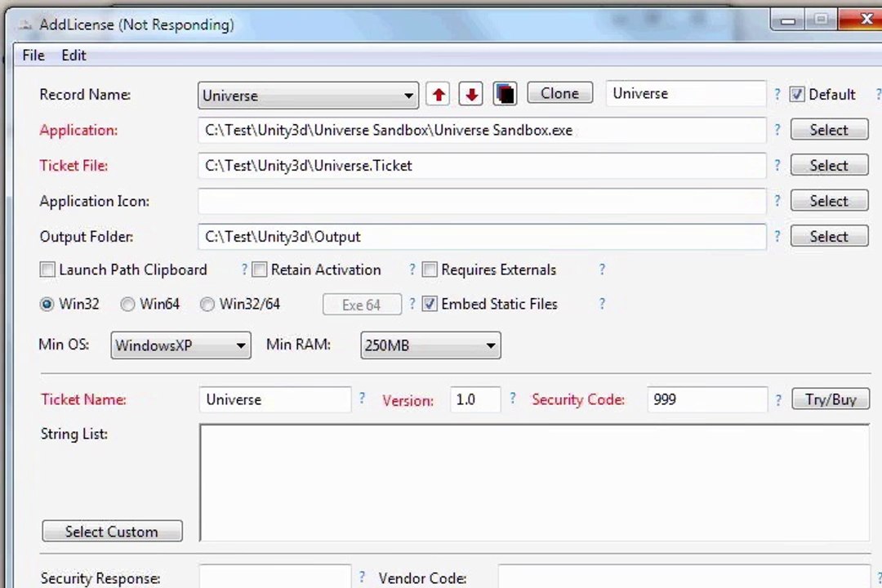882x588 pixels.
Task: Enable Launch Path Clipboard checkbox
Action: click(47, 269)
